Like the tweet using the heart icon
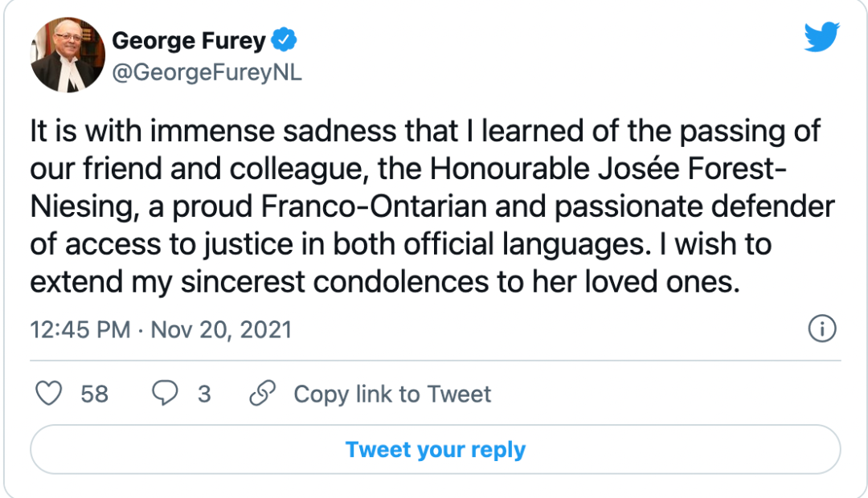This screenshot has width=868, height=498. [51, 394]
